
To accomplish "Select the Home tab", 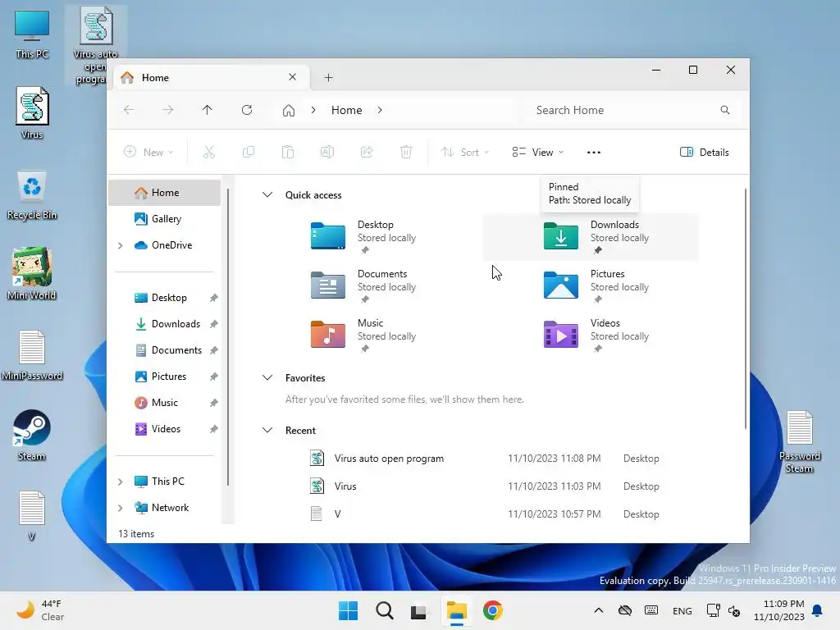I will click(212, 78).
